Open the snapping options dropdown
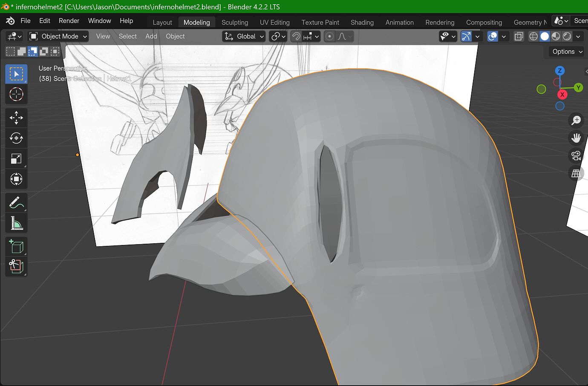Image resolution: width=588 pixels, height=386 pixels. [311, 37]
